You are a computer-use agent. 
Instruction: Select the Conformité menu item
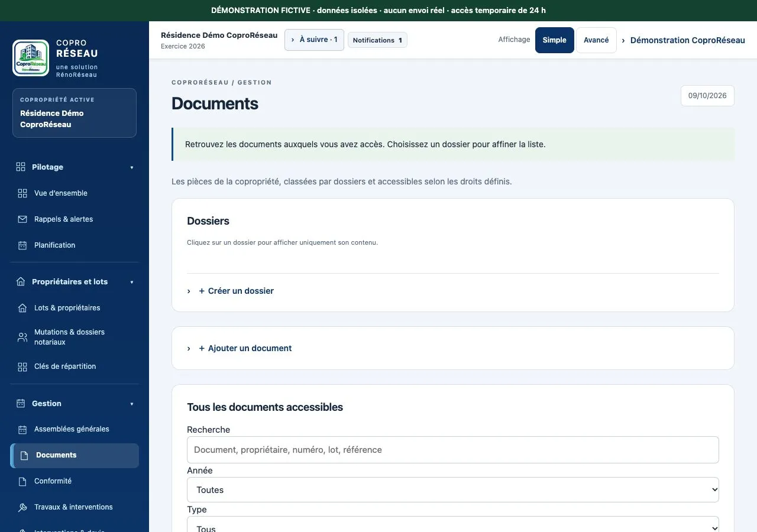pyautogui.click(x=75, y=481)
